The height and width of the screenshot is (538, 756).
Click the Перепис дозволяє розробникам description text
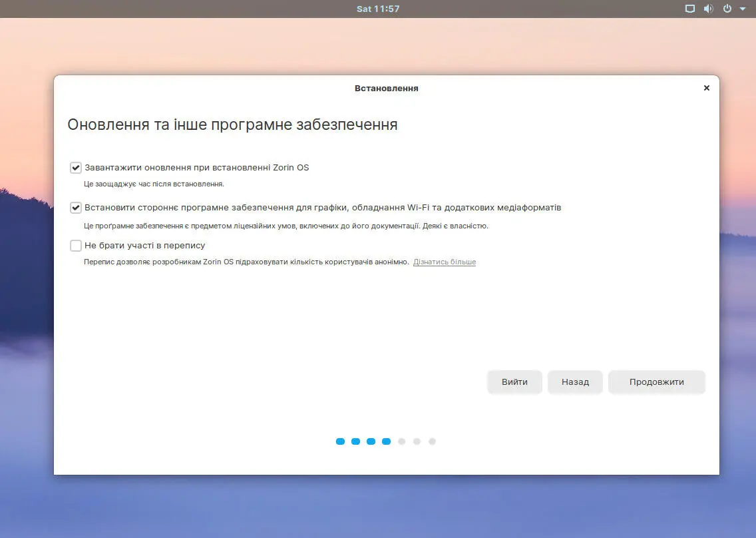coord(246,262)
